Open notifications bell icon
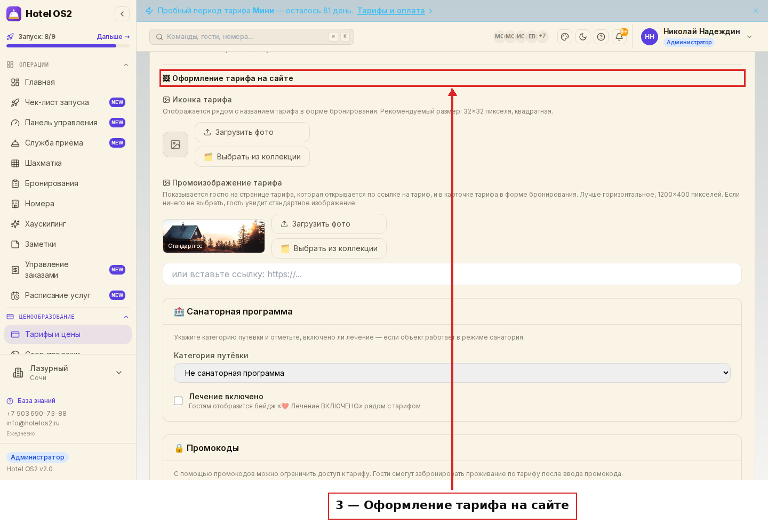 click(x=619, y=37)
